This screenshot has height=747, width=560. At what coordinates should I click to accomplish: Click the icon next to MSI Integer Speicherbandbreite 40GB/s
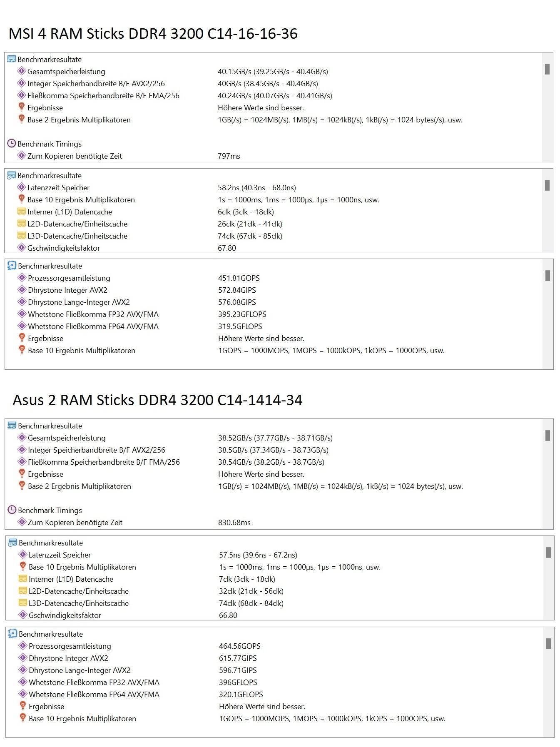22,83
